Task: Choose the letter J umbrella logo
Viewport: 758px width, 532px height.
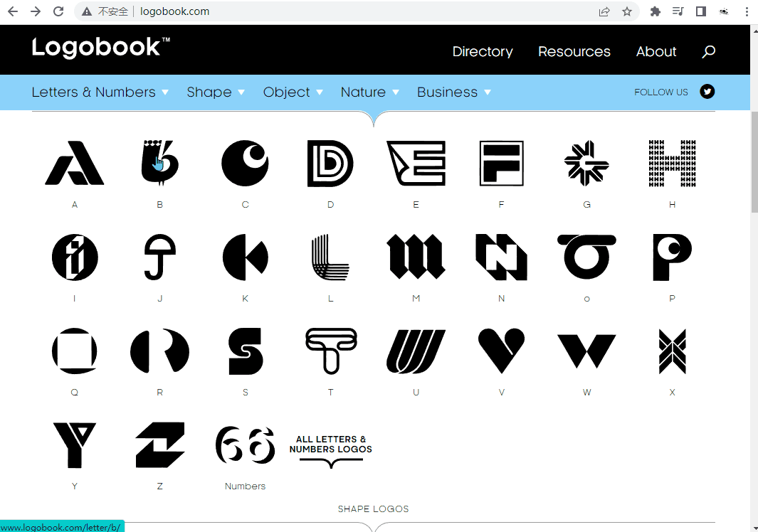Action: coord(160,257)
